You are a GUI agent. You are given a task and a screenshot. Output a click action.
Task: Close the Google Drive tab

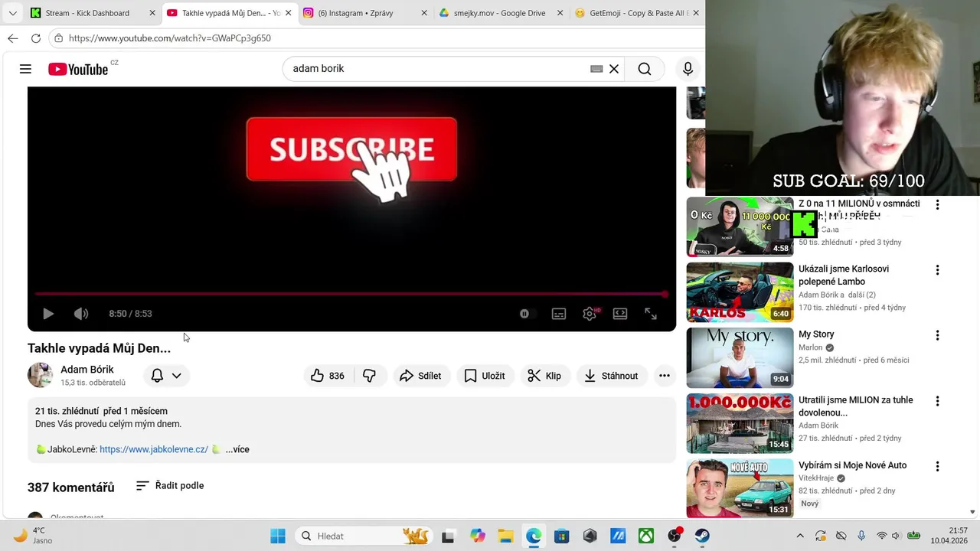[560, 13]
